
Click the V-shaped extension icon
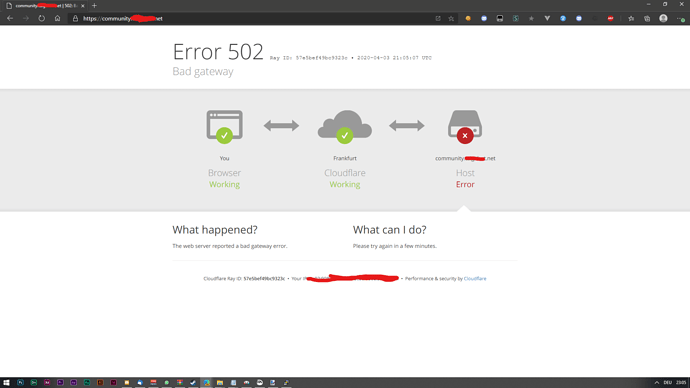pos(547,18)
